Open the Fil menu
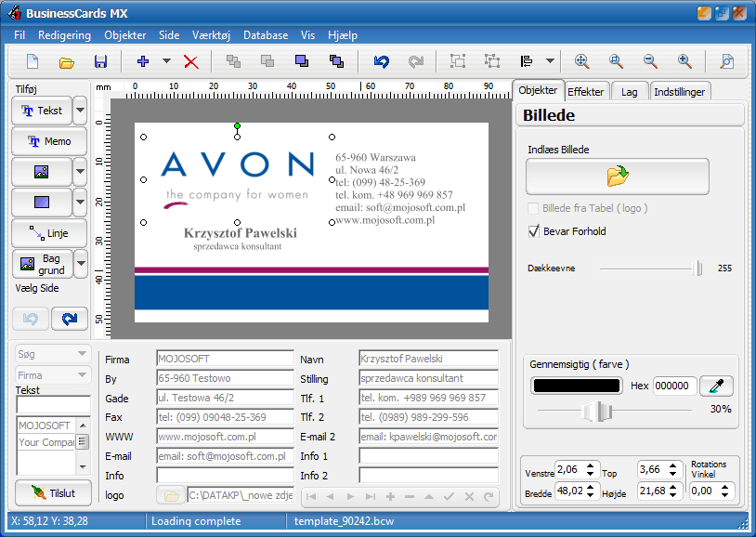This screenshot has height=537, width=756. (20, 35)
